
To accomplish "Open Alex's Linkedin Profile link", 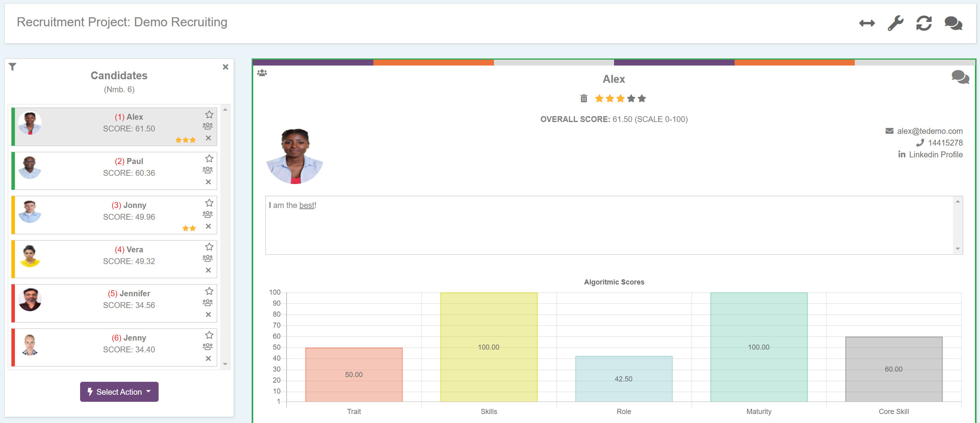I will click(x=935, y=155).
